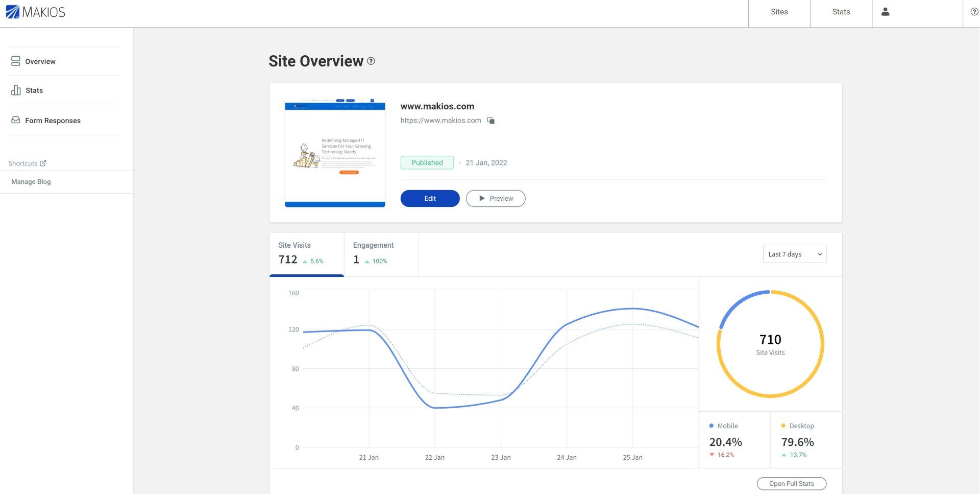Click the Form Responses inbox icon
The image size is (980, 494).
pyautogui.click(x=16, y=120)
